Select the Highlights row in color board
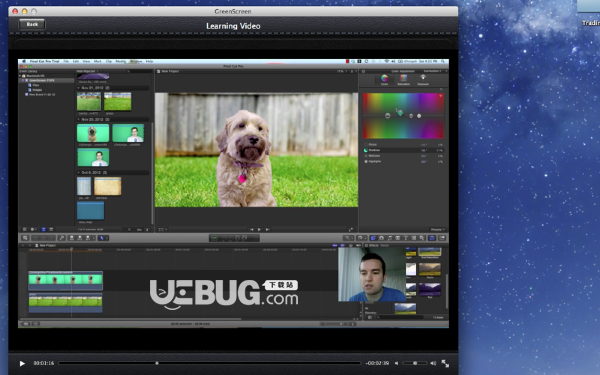The image size is (600, 375). tap(403, 161)
